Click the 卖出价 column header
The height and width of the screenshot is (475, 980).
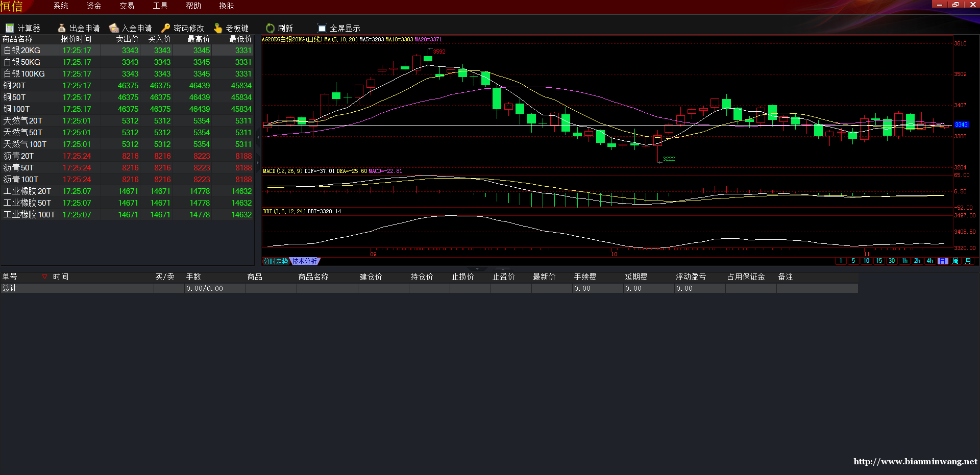coord(127,39)
